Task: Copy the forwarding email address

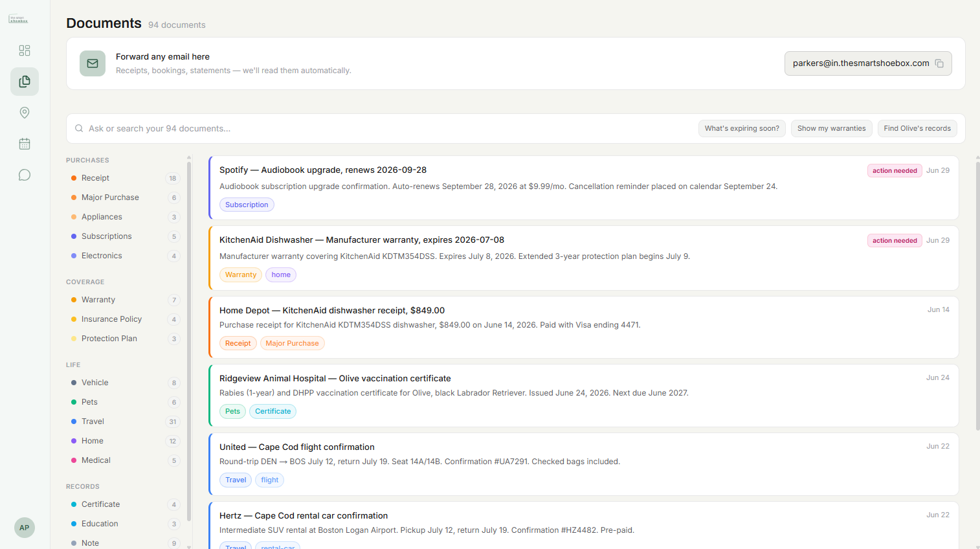Action: coord(939,63)
